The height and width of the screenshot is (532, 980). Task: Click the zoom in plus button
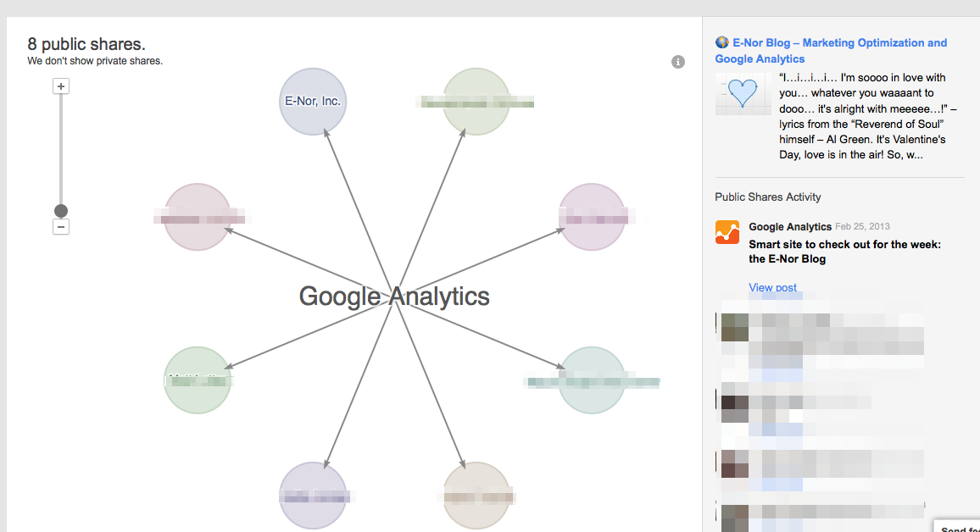pyautogui.click(x=61, y=86)
